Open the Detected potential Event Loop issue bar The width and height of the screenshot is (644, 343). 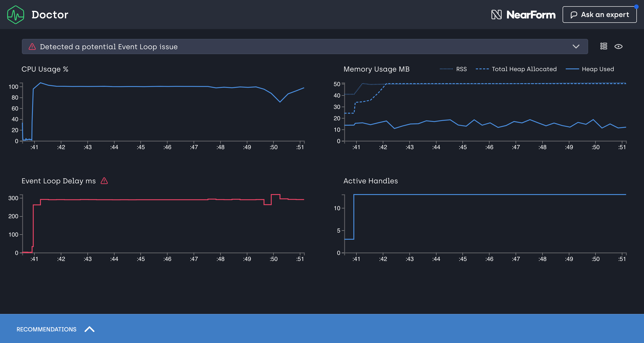coord(300,47)
